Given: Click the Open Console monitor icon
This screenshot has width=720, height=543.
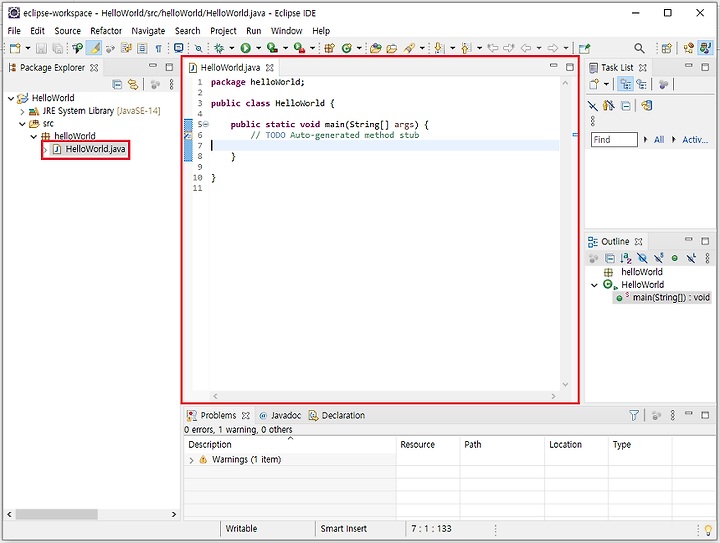Looking at the screenshot, I should 179,48.
